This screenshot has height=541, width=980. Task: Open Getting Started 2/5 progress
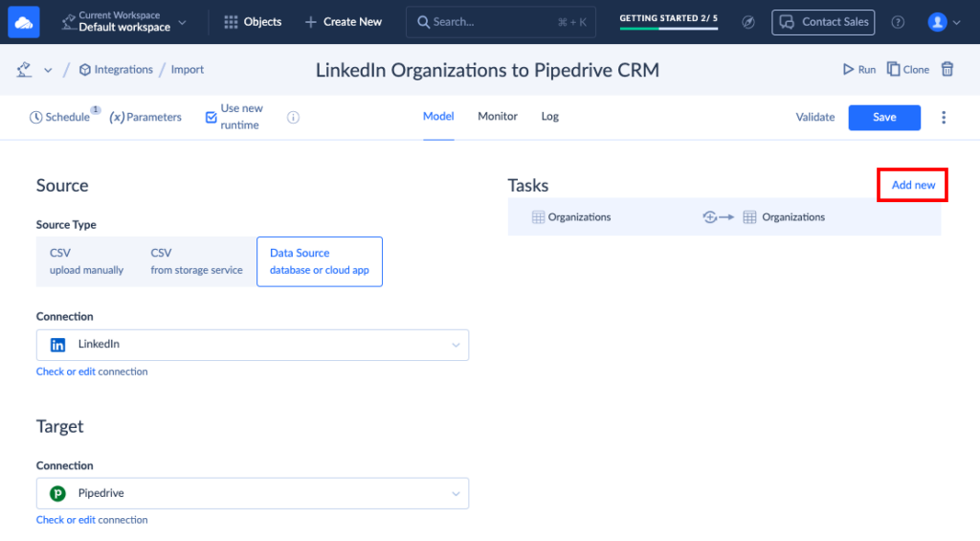[668, 21]
